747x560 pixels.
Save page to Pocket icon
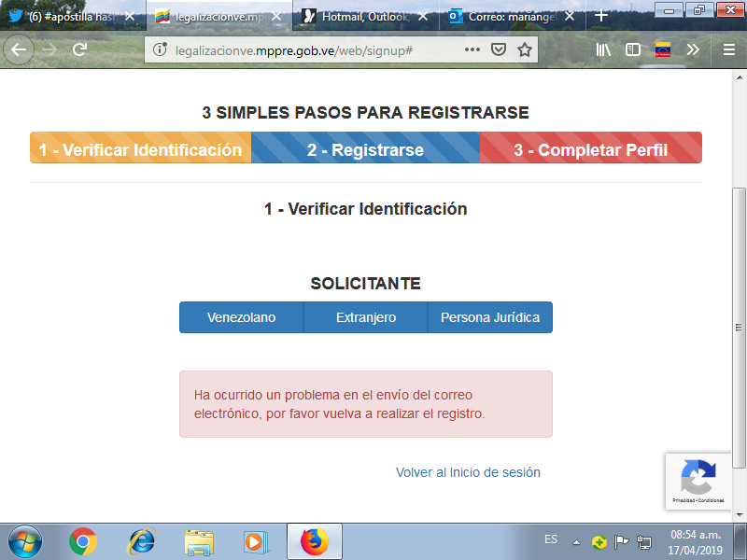pyautogui.click(x=499, y=49)
